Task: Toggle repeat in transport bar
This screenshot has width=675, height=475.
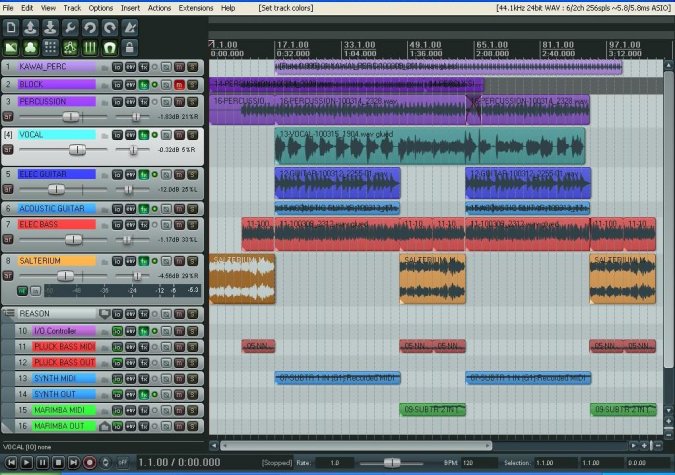Action: point(105,463)
